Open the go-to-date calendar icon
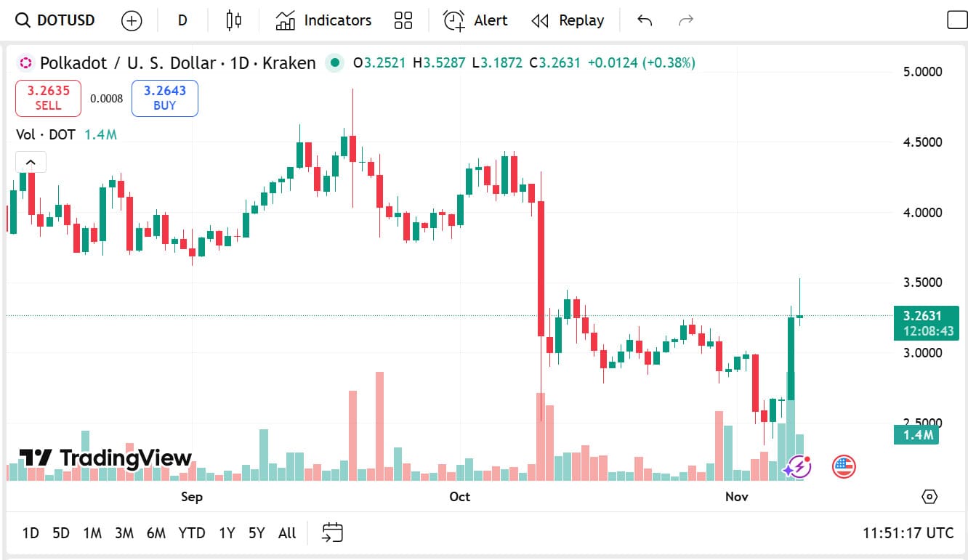968x560 pixels. [x=332, y=533]
